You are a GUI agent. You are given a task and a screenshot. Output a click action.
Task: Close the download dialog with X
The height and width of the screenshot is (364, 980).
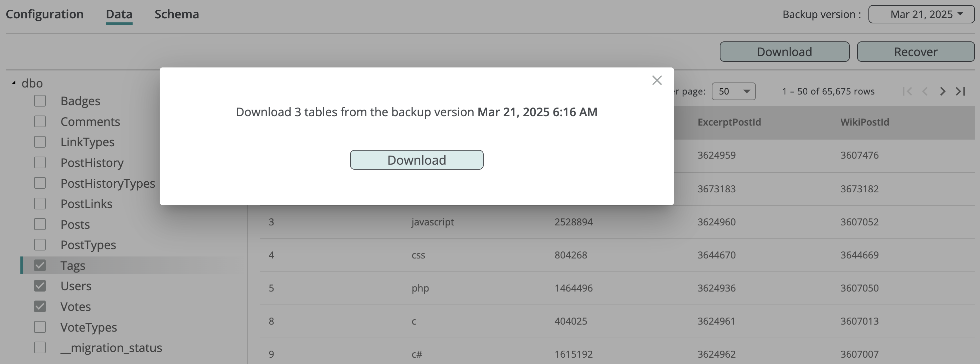[x=657, y=80]
